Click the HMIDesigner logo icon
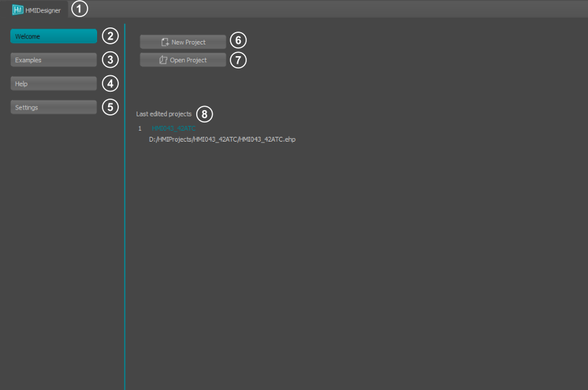Image resolution: width=588 pixels, height=390 pixels. point(18,10)
